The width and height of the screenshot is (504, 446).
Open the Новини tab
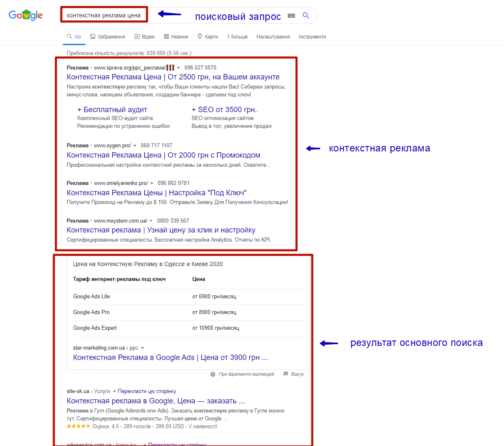tap(176, 37)
